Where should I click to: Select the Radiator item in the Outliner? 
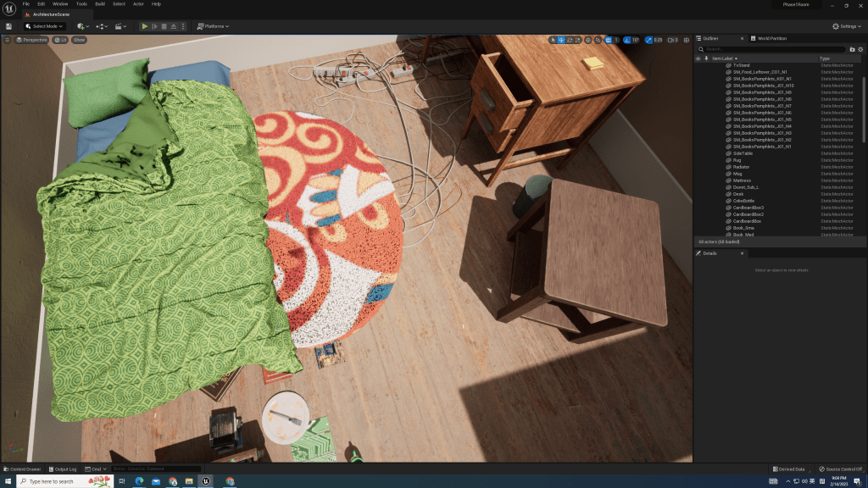coord(741,167)
